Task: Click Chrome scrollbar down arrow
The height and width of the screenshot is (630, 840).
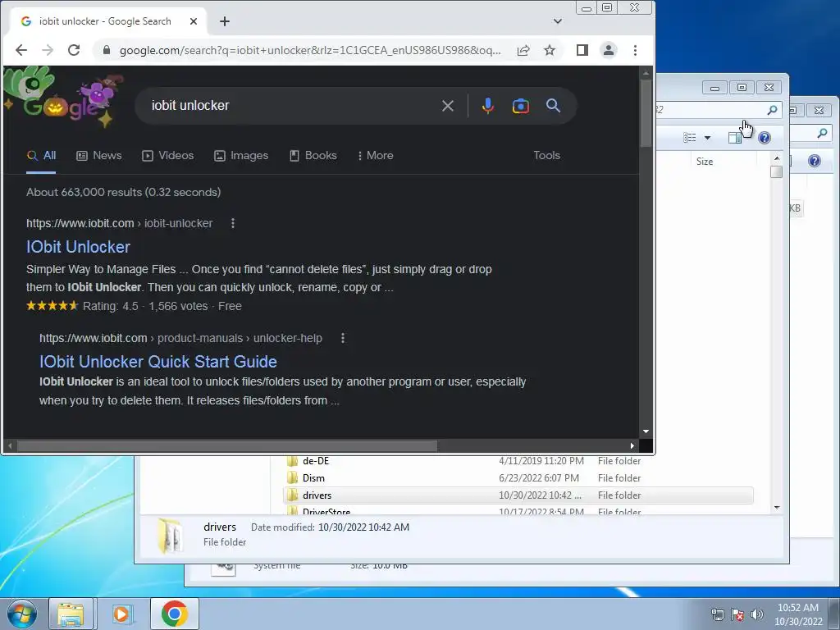Action: pos(646,431)
